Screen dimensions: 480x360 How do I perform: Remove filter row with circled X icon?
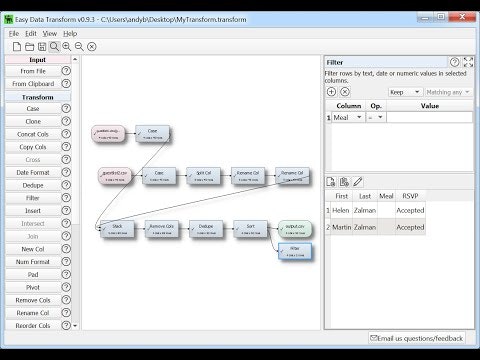coord(345,92)
